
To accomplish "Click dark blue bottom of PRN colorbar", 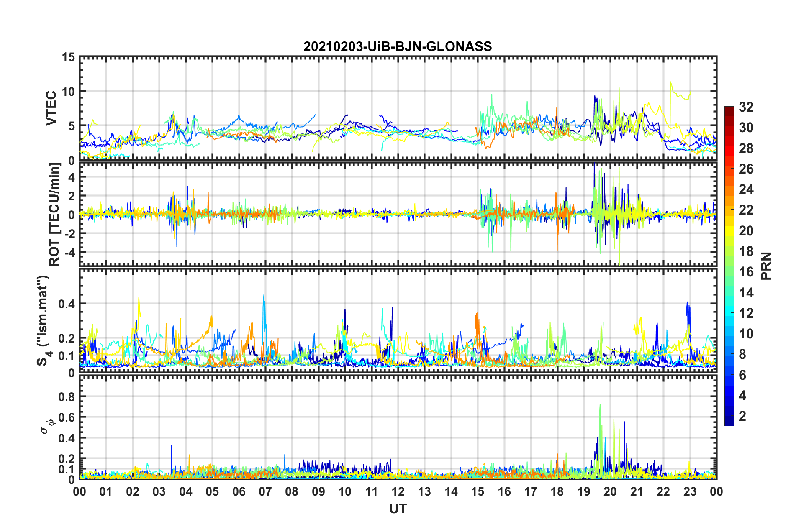I will [x=729, y=421].
